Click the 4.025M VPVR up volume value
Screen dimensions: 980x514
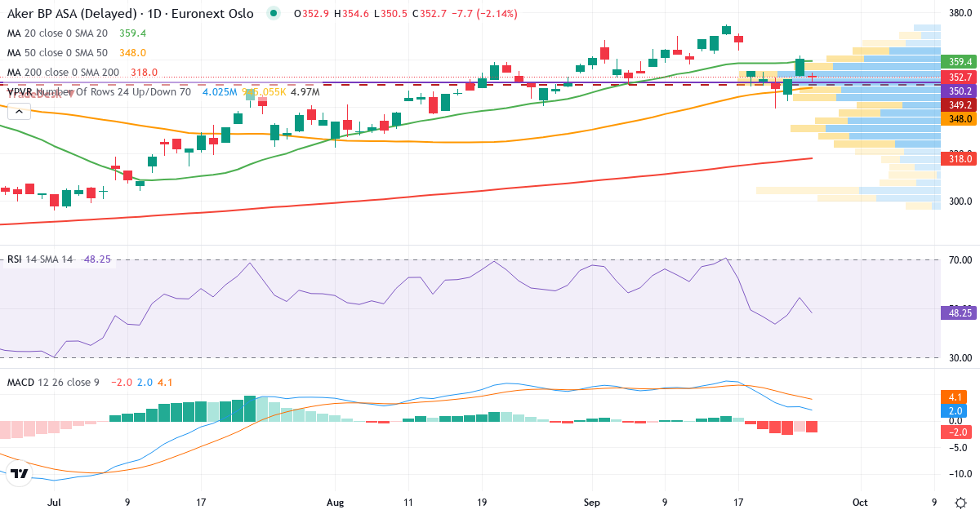click(x=220, y=92)
